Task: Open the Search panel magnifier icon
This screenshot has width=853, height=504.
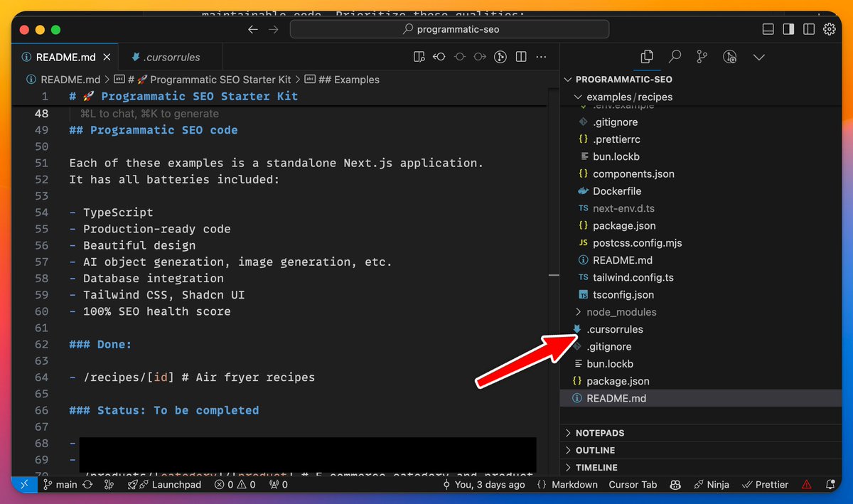Action: [x=675, y=56]
